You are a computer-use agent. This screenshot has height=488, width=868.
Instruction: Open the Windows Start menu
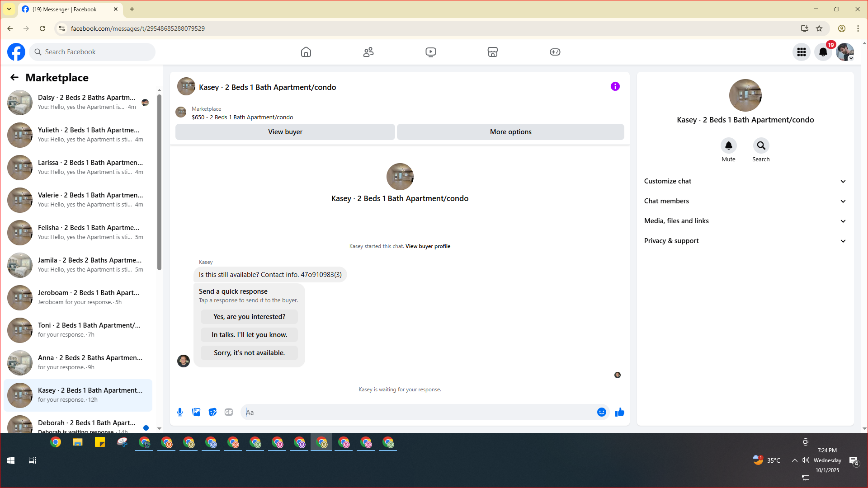pyautogui.click(x=11, y=460)
